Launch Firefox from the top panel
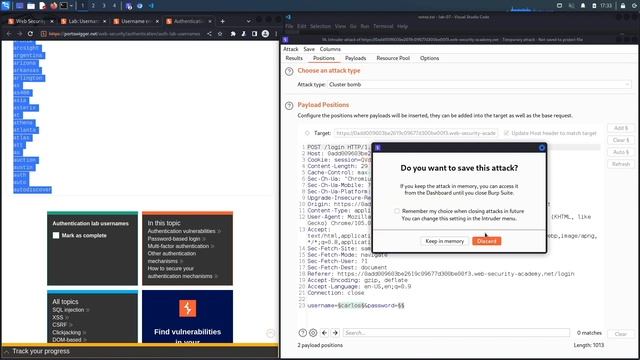This screenshot has height=360, width=640. 53,6
